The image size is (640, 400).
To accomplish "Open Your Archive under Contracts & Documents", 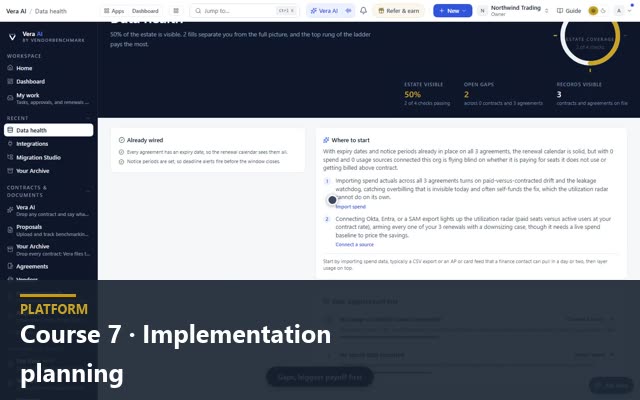I will [x=49, y=249].
